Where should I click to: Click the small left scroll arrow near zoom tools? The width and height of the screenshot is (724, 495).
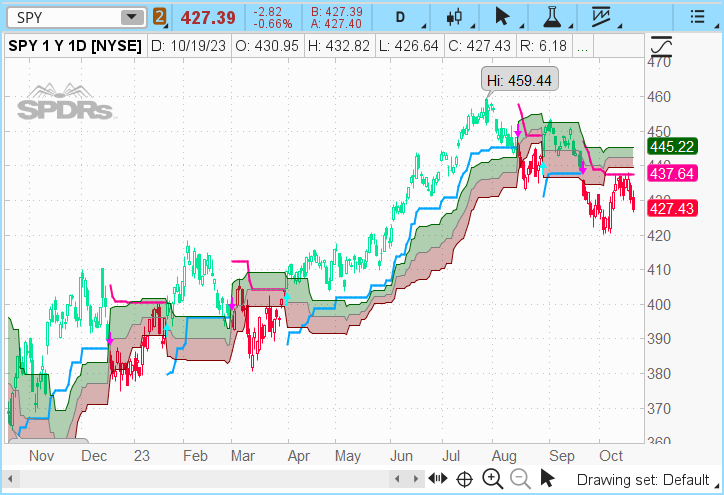(x=398, y=479)
